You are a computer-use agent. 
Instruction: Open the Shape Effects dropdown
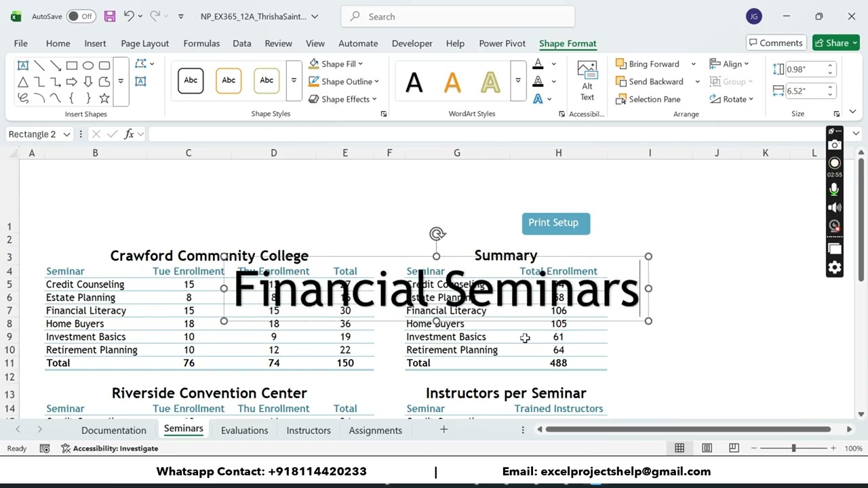coord(342,99)
